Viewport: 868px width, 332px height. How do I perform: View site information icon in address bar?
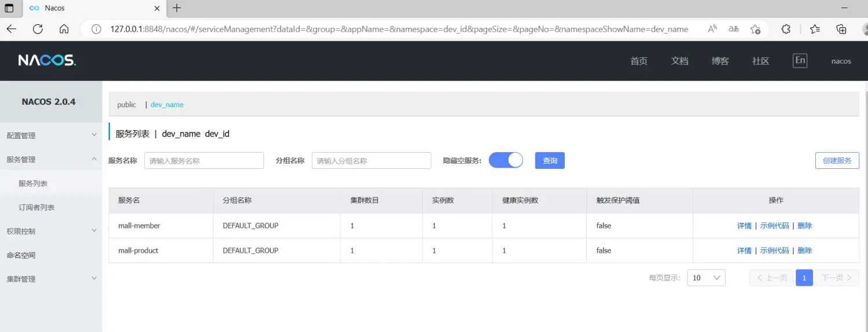pos(97,29)
